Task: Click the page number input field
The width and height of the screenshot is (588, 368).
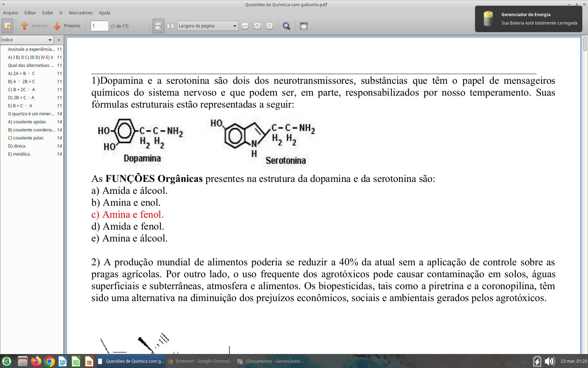Action: tap(99, 26)
